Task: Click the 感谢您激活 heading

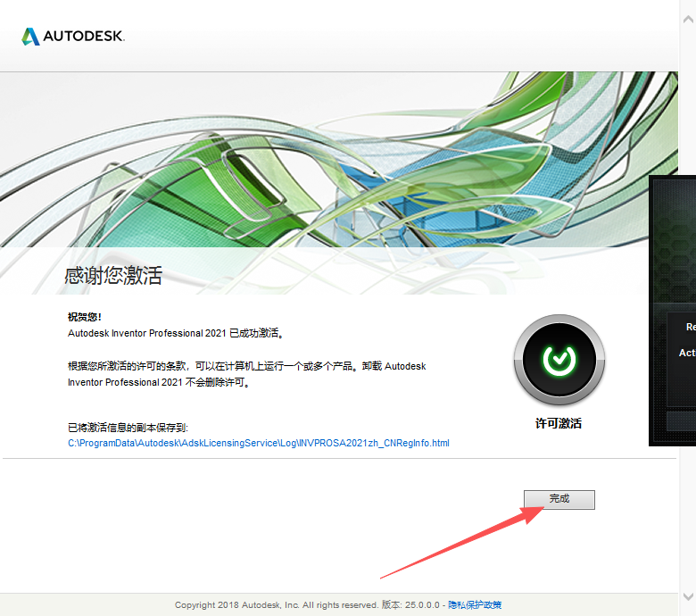Action: (x=113, y=275)
